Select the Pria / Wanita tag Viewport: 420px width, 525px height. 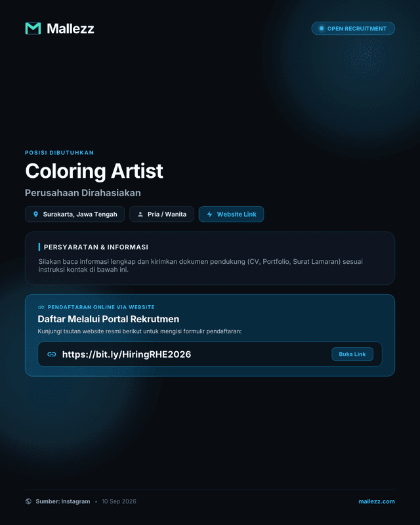[x=162, y=215]
